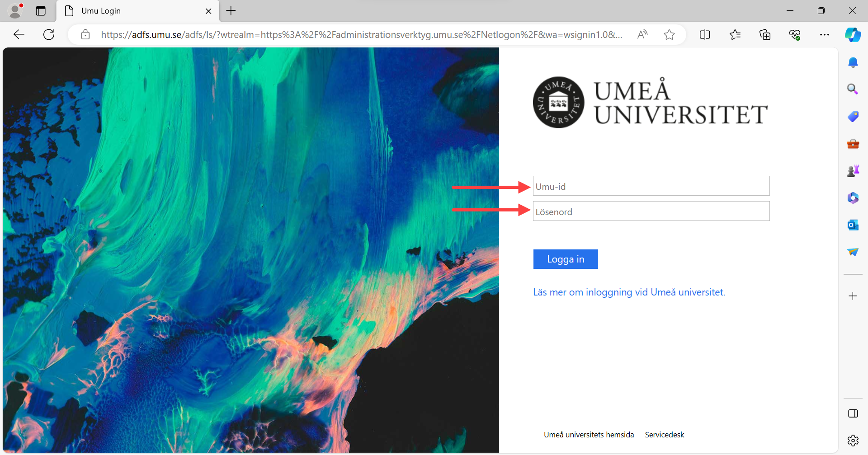The height and width of the screenshot is (455, 868).
Task: Open sidebar Search
Action: tap(853, 89)
